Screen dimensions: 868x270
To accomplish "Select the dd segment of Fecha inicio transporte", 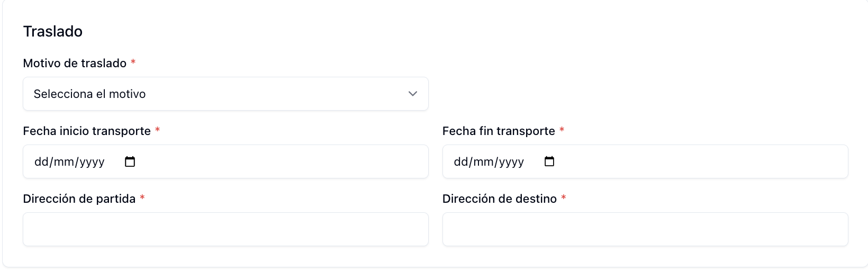I will (x=41, y=161).
